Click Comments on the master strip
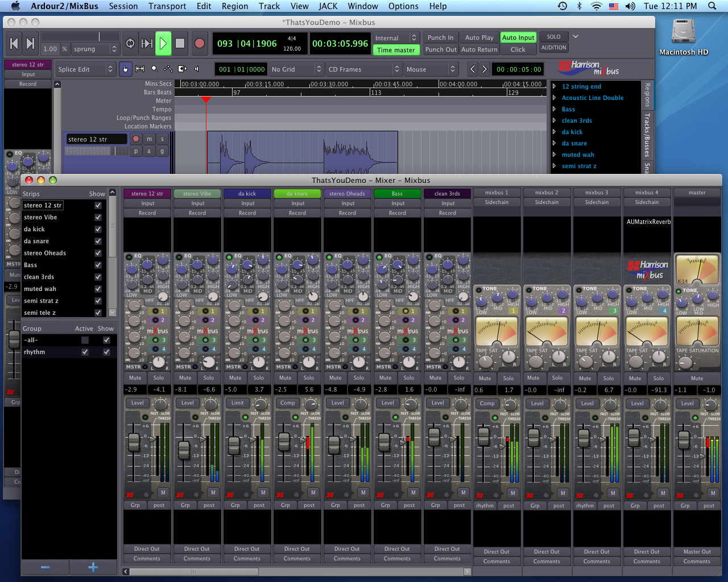The height and width of the screenshot is (582, 728). click(x=697, y=561)
